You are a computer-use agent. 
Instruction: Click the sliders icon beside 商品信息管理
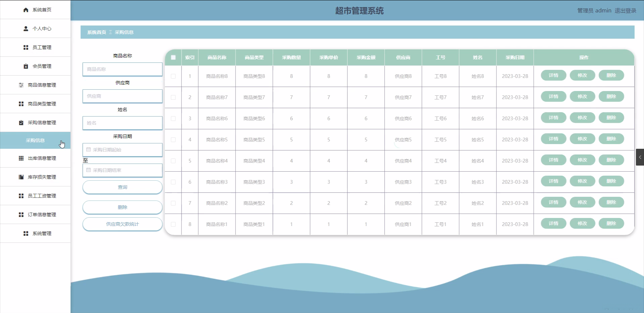click(21, 85)
